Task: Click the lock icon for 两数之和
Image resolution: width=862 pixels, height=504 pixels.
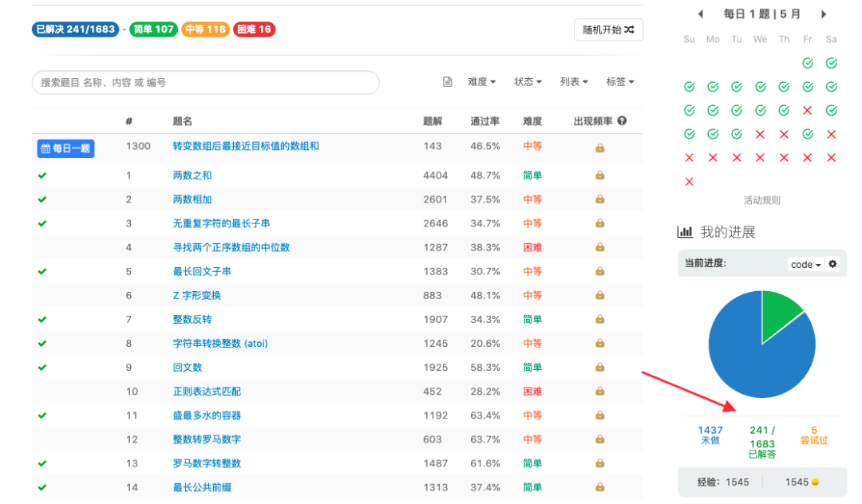Action: pos(599,175)
